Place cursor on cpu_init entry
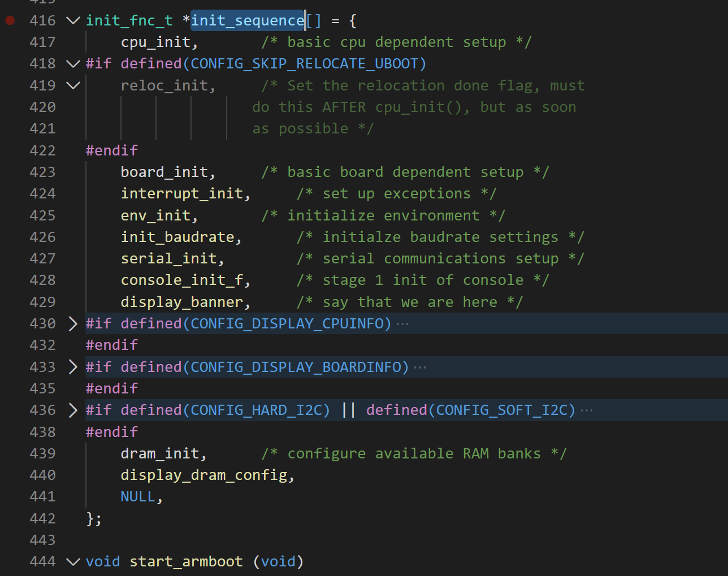 pos(156,42)
